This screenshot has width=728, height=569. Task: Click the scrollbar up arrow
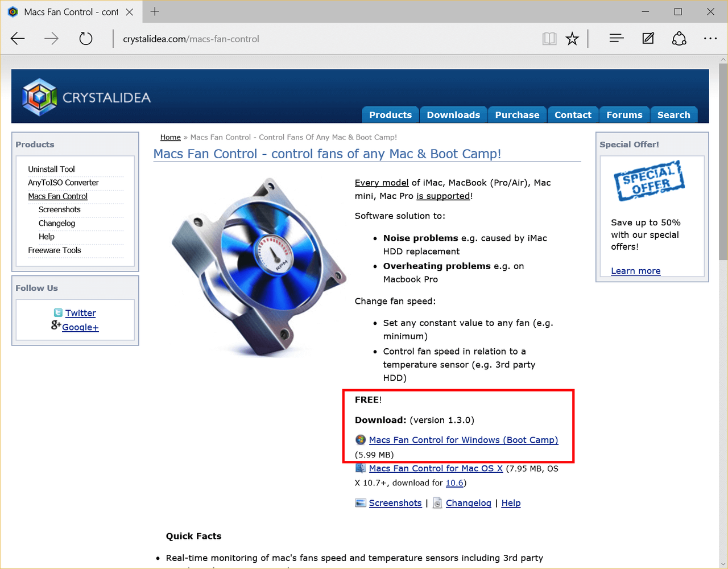point(723,59)
